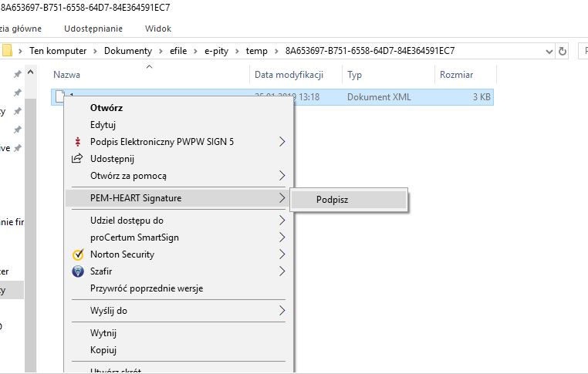Switch to the Udostępnianie ribbon tab

(x=93, y=29)
